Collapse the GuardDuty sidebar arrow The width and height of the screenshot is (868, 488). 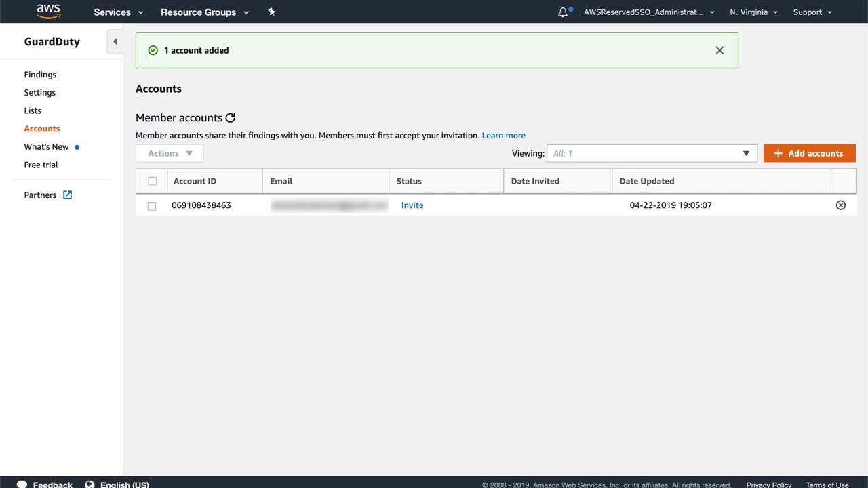115,41
